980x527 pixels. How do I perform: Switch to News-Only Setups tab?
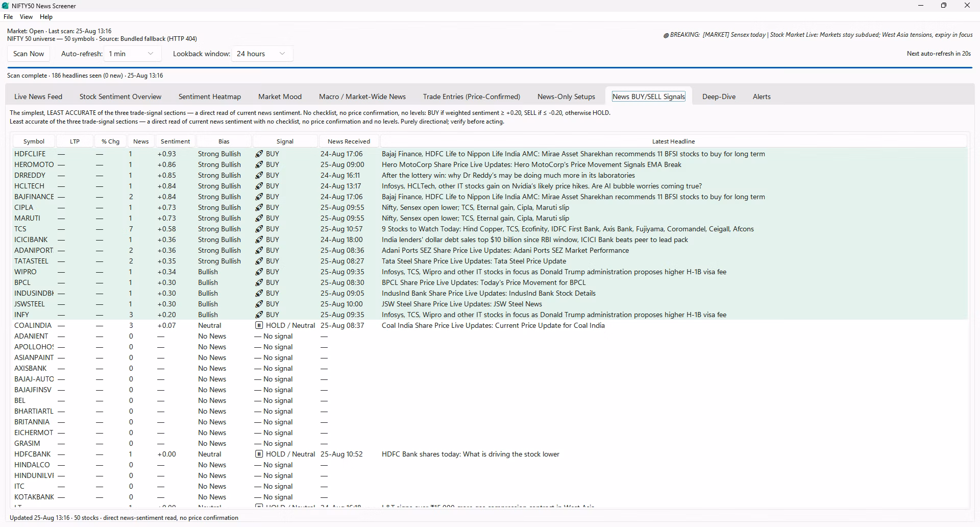(566, 97)
